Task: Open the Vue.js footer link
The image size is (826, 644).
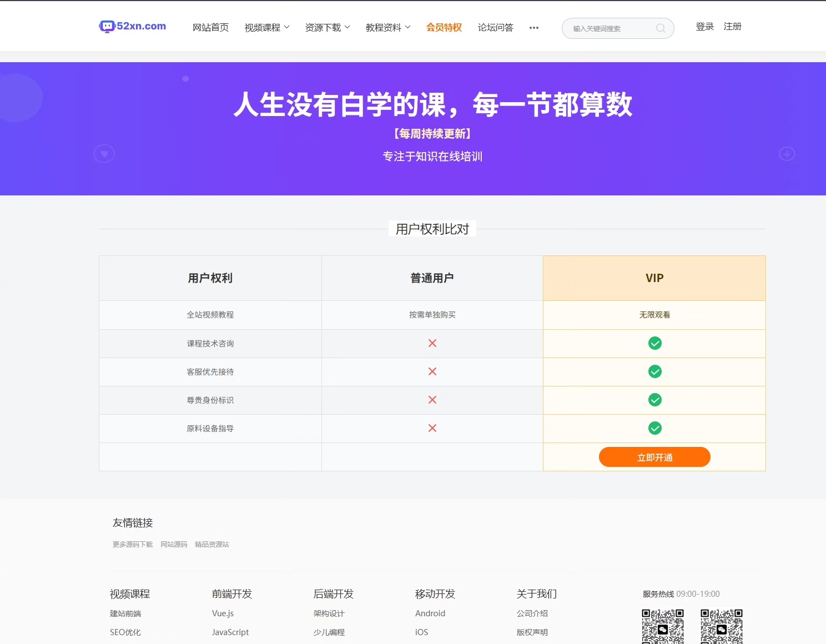Action: pos(223,613)
